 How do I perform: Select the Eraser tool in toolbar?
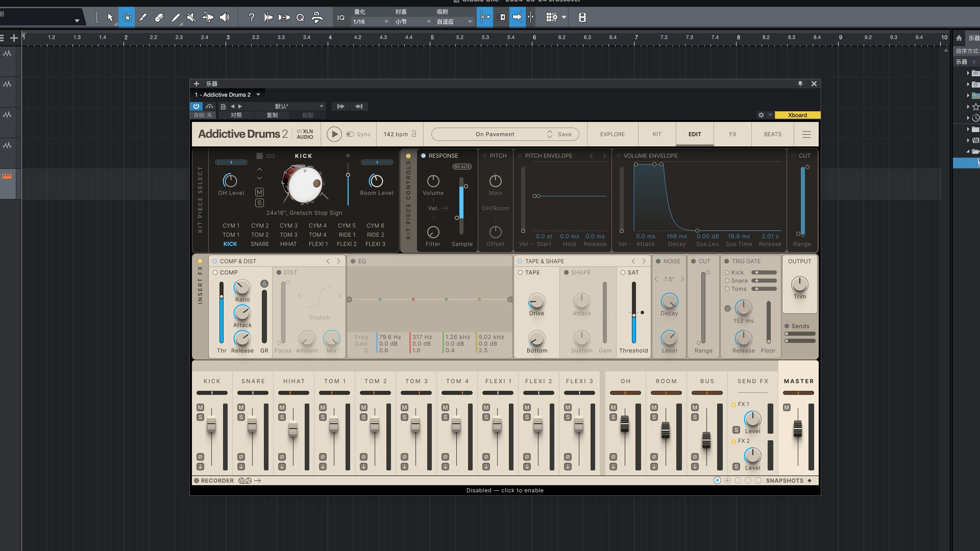pyautogui.click(x=159, y=17)
